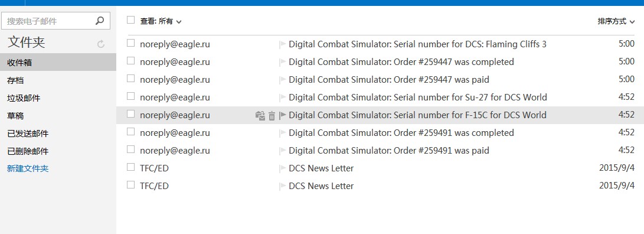Open the 查看: 所有 view filter dropdown
This screenshot has width=644, height=234.
tap(161, 21)
